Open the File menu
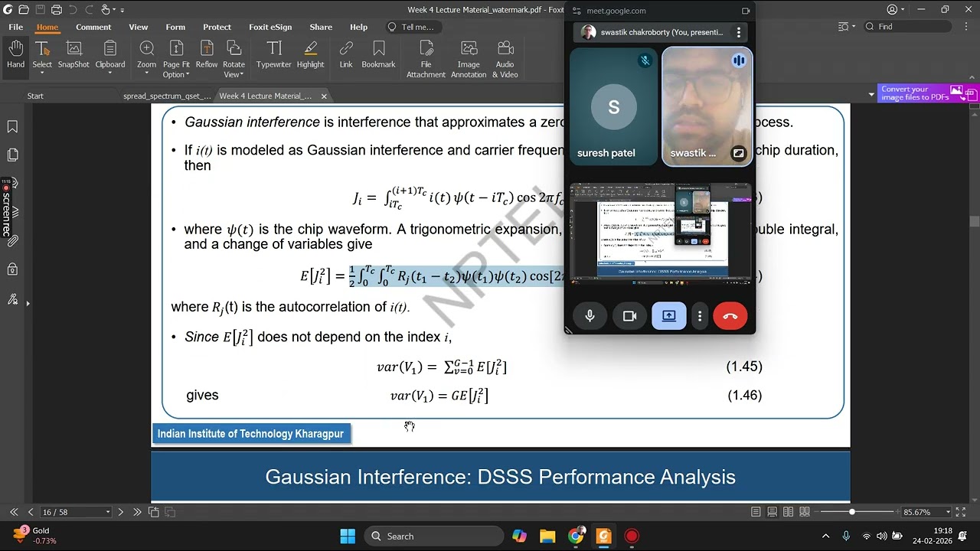The image size is (980, 551). click(x=15, y=27)
